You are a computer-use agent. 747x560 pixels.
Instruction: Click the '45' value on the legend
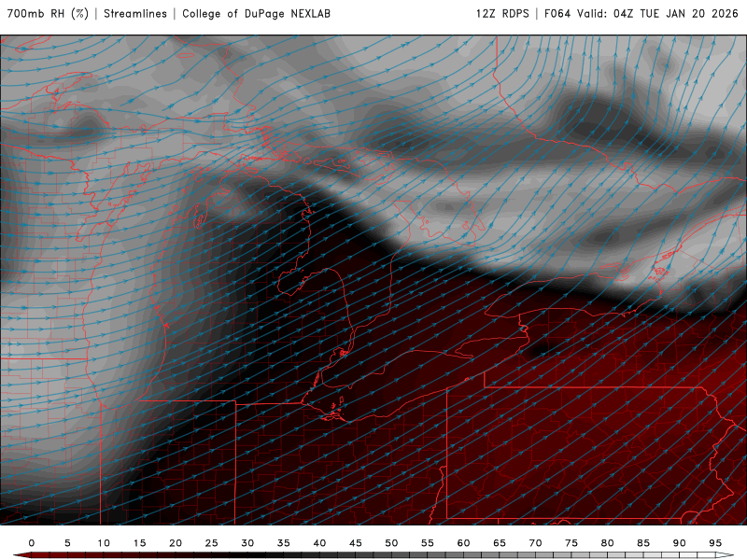[356, 543]
